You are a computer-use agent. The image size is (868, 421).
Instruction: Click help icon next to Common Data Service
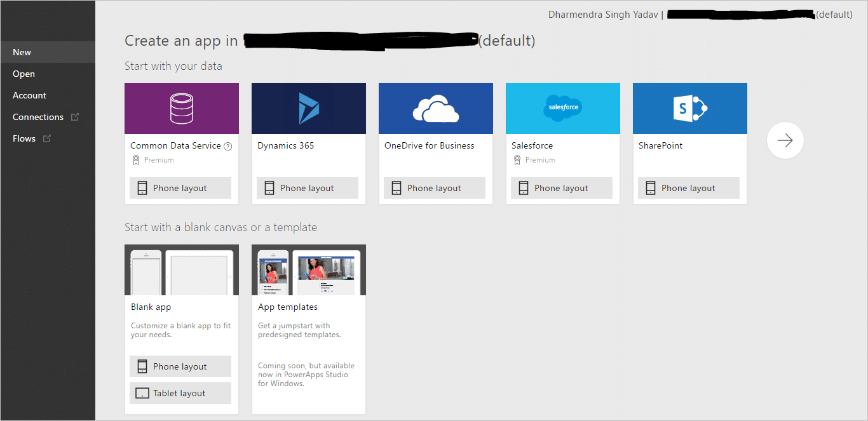click(x=228, y=146)
